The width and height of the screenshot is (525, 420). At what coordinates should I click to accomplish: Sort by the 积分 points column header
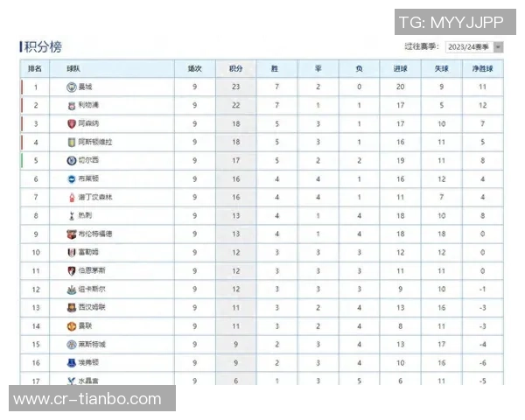coord(236,68)
